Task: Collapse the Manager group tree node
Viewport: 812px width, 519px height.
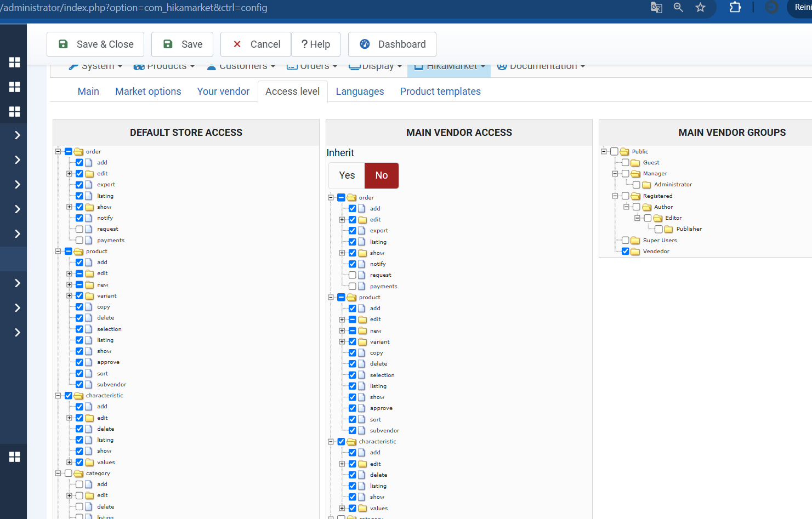Action: (x=615, y=174)
